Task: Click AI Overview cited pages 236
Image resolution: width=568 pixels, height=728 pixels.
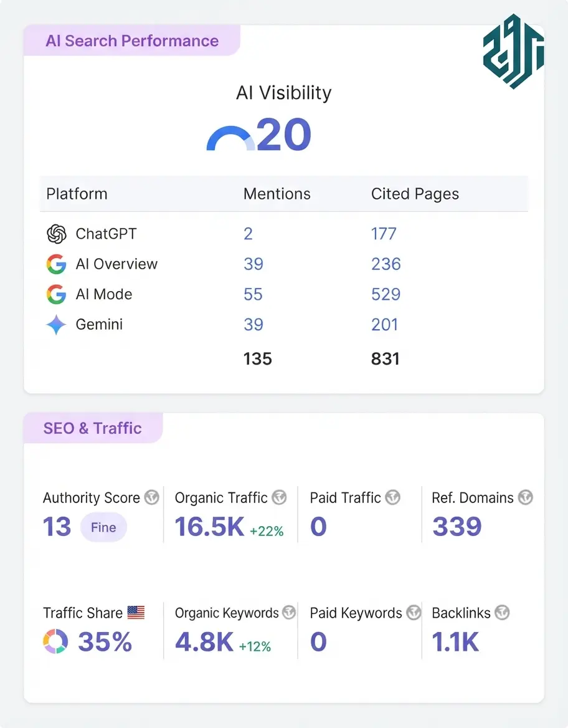Action: (x=386, y=264)
